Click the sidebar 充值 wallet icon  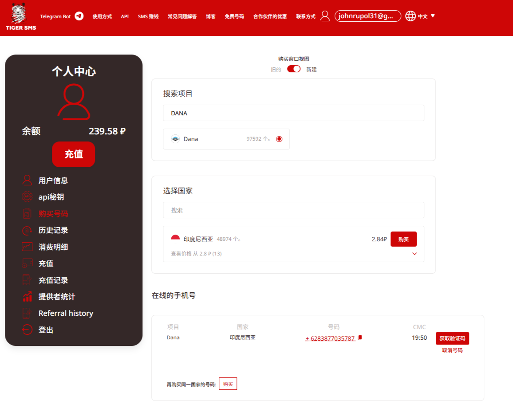click(x=27, y=263)
